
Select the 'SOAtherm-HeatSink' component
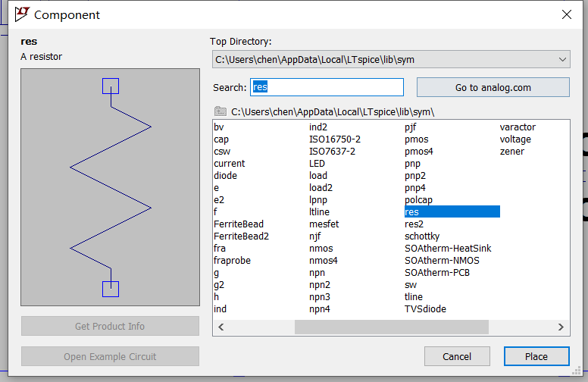(x=448, y=249)
